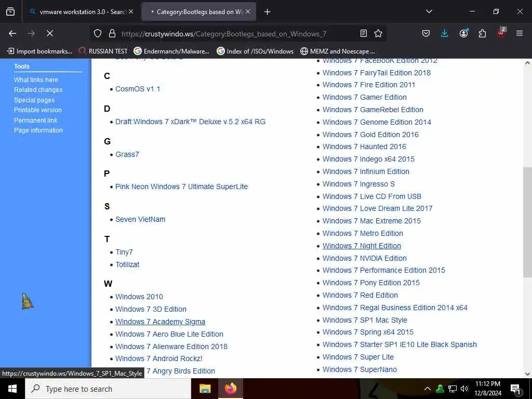Expand the list all tabs dropdown
This screenshot has width=532, height=399.
coord(429,11)
